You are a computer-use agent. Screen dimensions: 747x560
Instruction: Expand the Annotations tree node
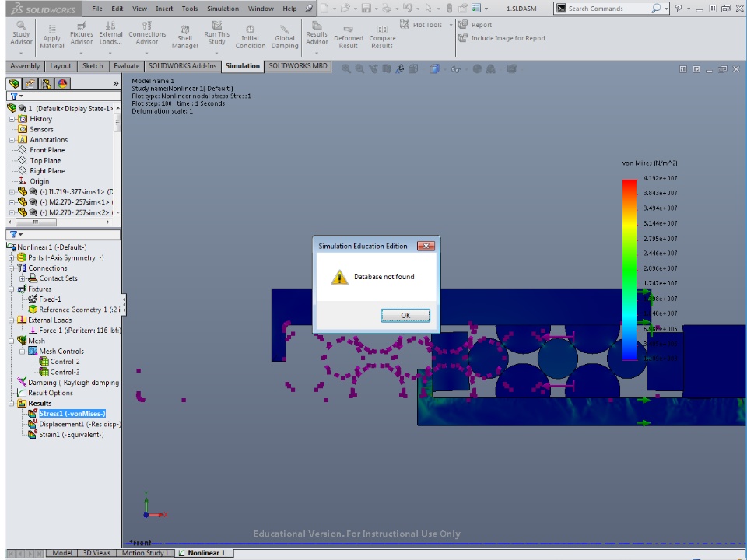coord(12,140)
